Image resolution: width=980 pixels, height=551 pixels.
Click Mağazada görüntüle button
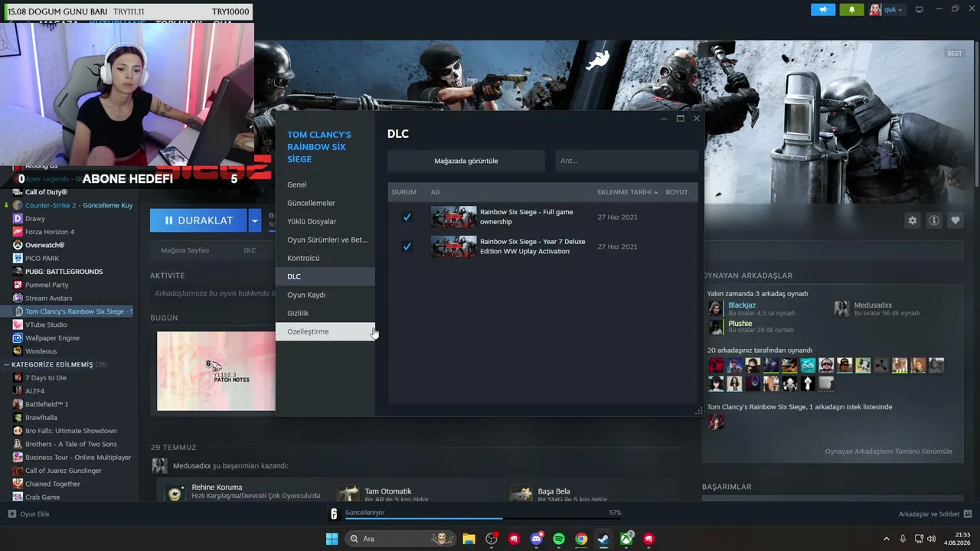click(x=466, y=161)
